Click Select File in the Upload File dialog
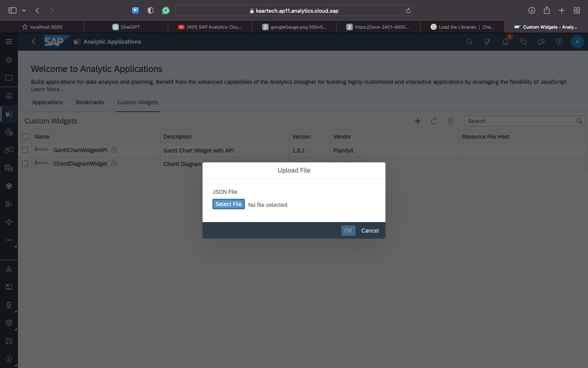 point(228,204)
